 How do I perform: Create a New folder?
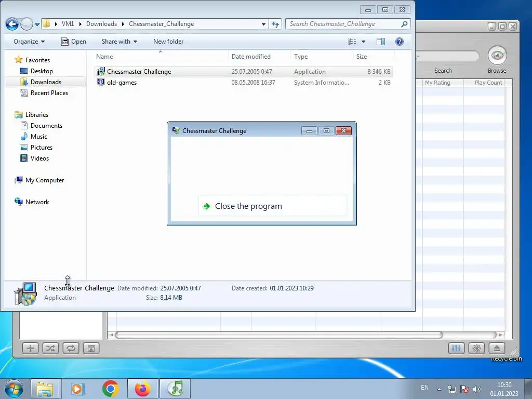168,42
